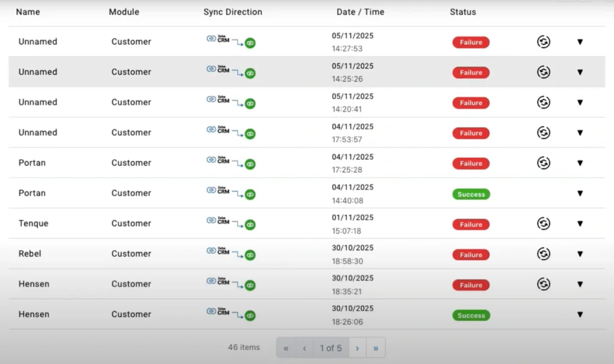Retry the failed sync from 05/11/2025 14:27:53
This screenshot has width=614, height=364.
(x=544, y=42)
